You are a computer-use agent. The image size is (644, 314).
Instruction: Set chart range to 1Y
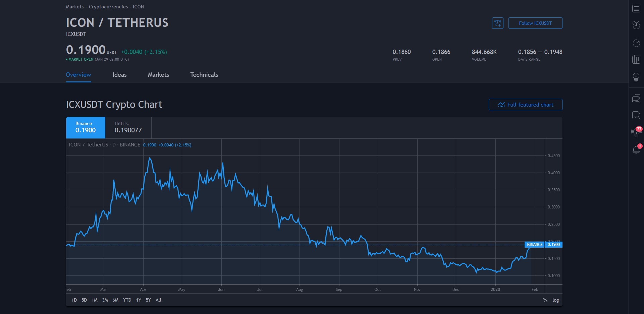139,300
